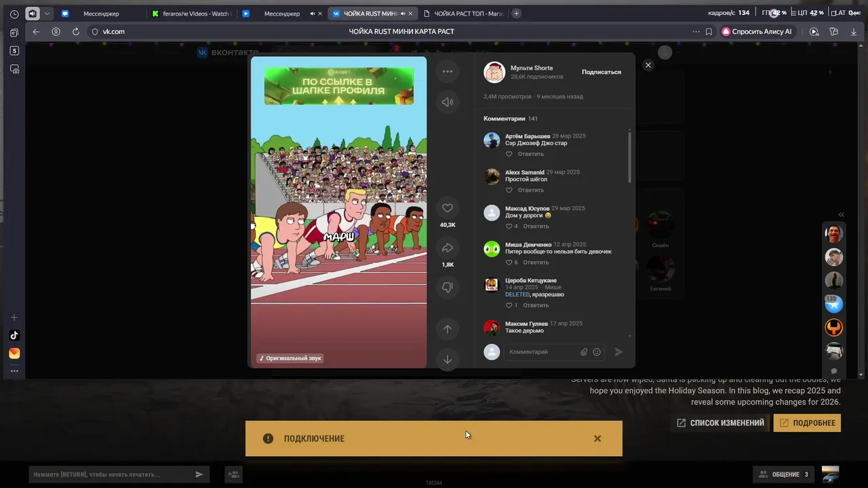
Task: Switch to second Мессенджер tab
Action: [281, 14]
